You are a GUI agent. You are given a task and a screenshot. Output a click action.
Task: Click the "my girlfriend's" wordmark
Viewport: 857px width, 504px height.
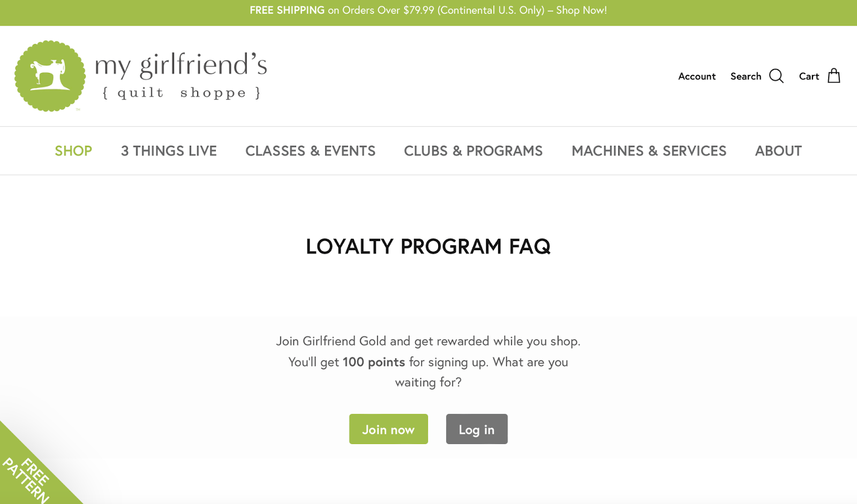coord(181,65)
